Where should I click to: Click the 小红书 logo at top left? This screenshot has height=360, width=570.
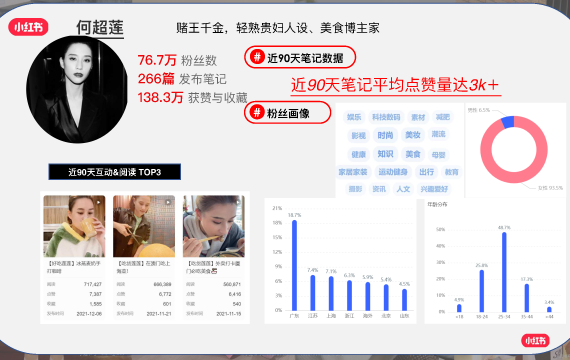tap(28, 27)
